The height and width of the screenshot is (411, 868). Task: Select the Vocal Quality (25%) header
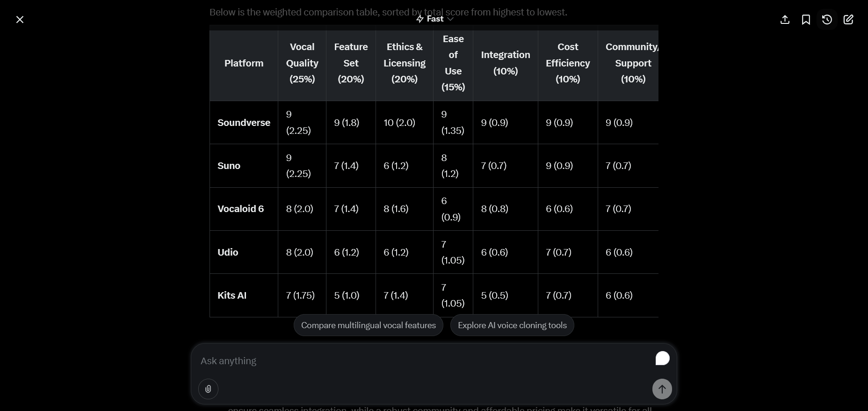point(302,63)
